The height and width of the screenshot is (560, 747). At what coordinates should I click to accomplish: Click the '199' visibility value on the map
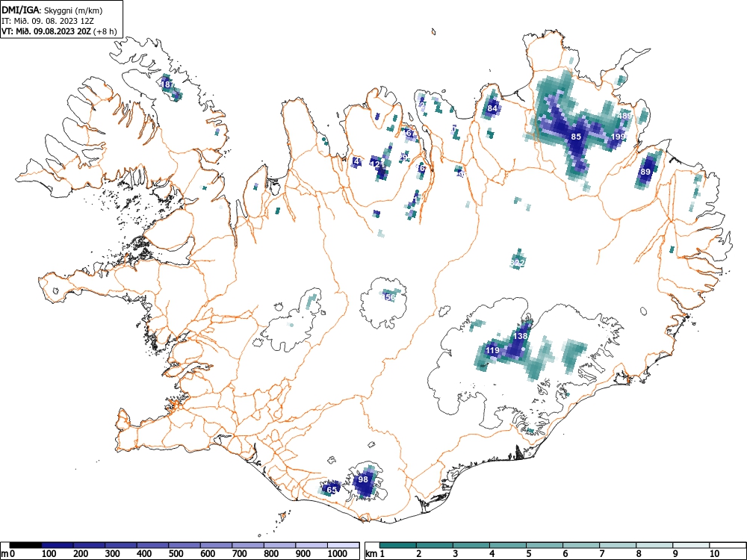[618, 137]
